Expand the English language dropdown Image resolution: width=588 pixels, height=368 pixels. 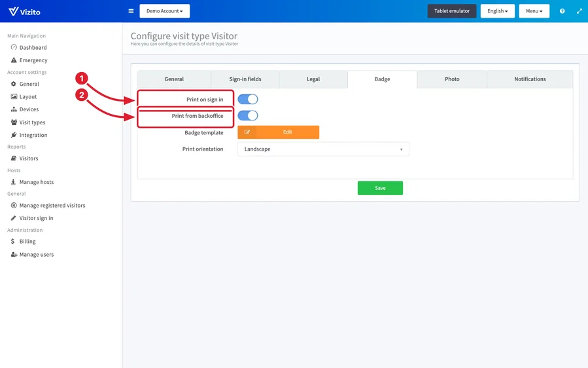(x=497, y=11)
